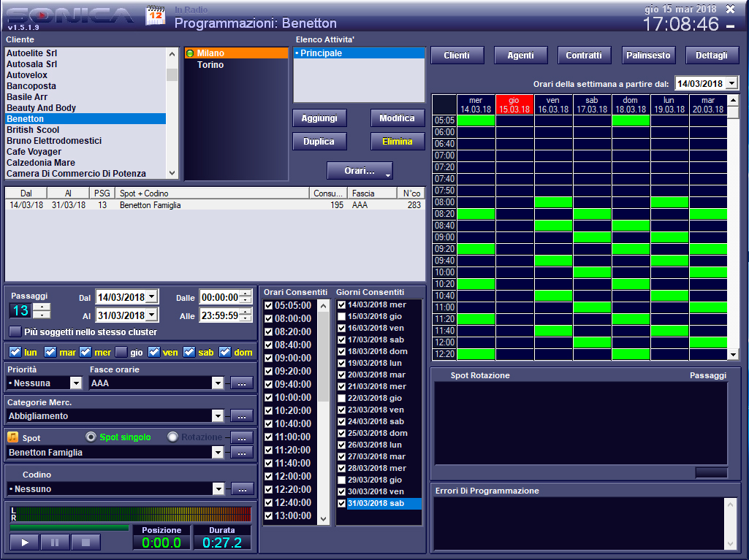The height and width of the screenshot is (560, 749).
Task: Open the week start date dropdown 14/03/2018
Action: [731, 83]
